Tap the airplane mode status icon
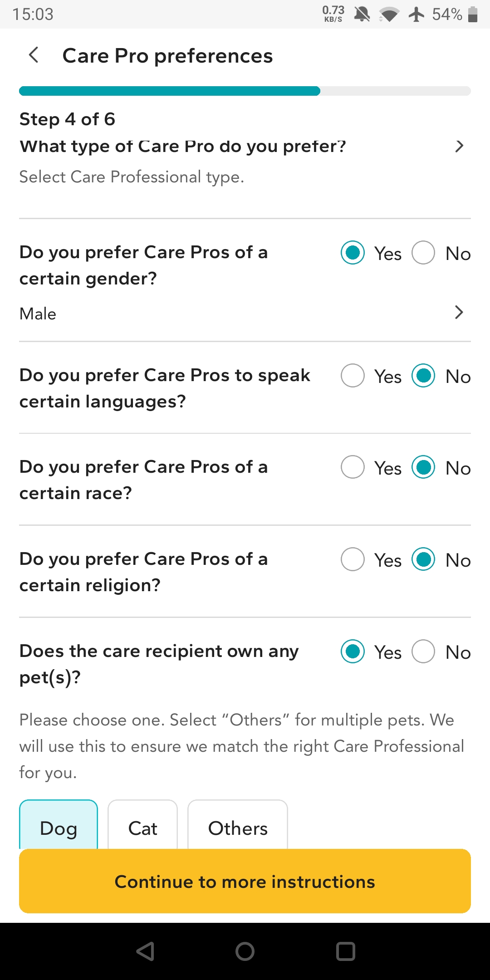 pyautogui.click(x=416, y=15)
